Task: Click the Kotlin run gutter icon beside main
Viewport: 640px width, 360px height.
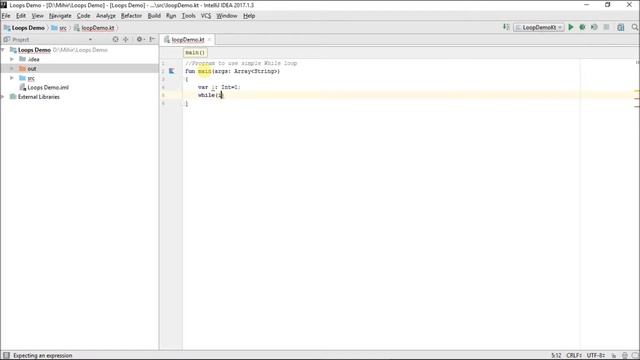Action: [x=171, y=71]
